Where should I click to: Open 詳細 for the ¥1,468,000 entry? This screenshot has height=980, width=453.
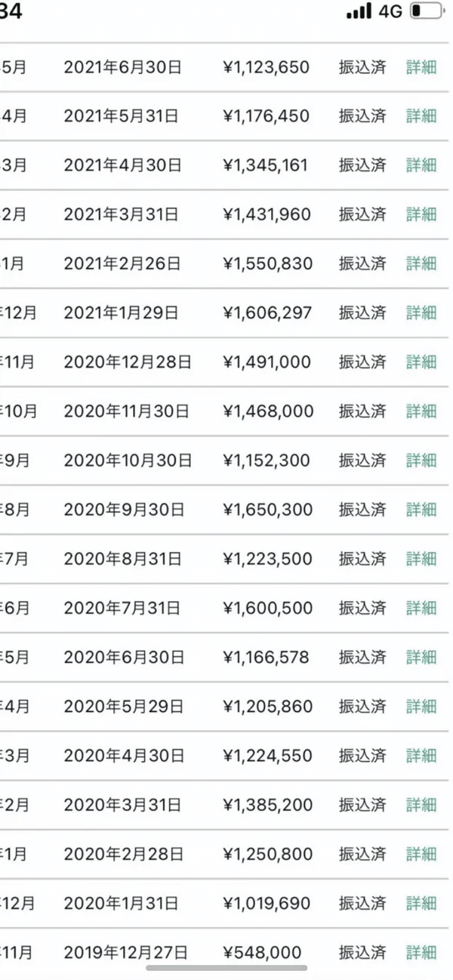point(421,411)
